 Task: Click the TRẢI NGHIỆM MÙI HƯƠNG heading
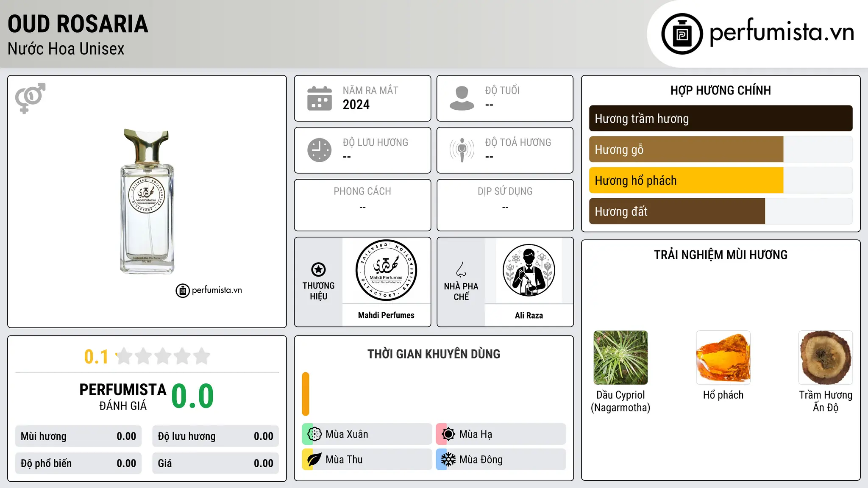pyautogui.click(x=721, y=255)
